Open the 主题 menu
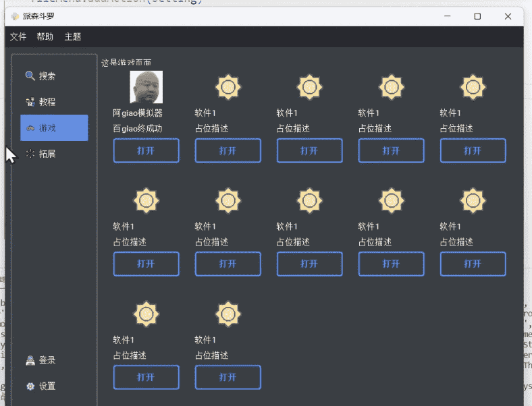The height and width of the screenshot is (406, 532). pos(73,36)
